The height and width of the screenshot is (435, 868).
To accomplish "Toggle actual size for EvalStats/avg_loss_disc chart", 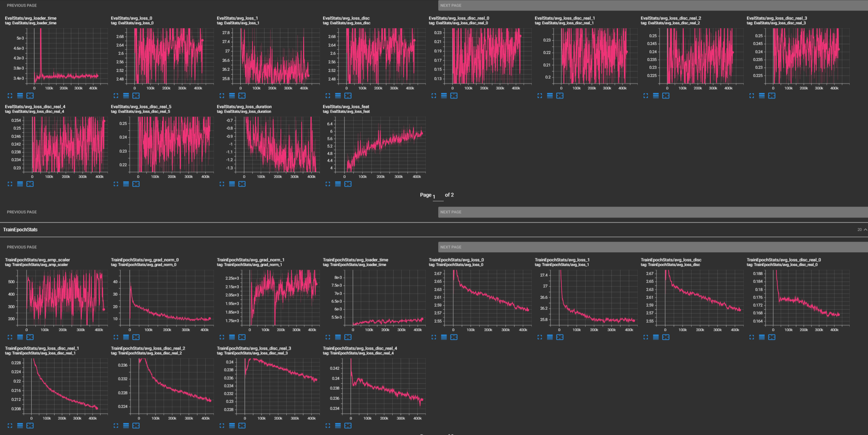I will tap(328, 95).
